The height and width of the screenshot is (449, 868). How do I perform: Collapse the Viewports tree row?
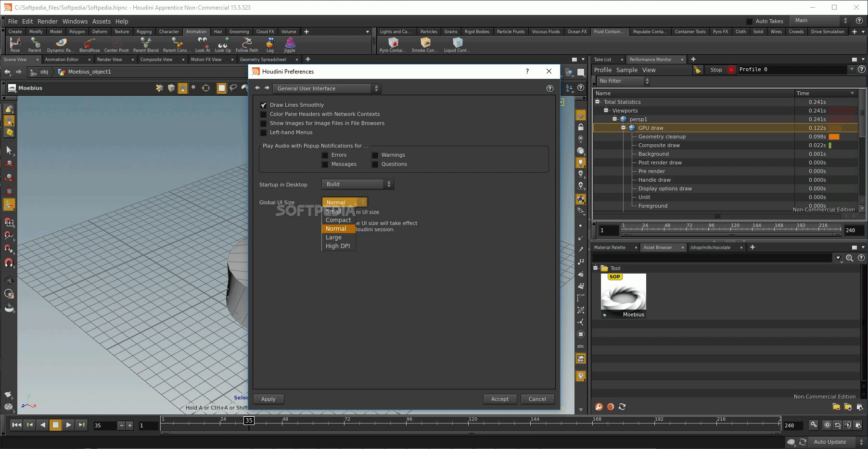click(606, 110)
